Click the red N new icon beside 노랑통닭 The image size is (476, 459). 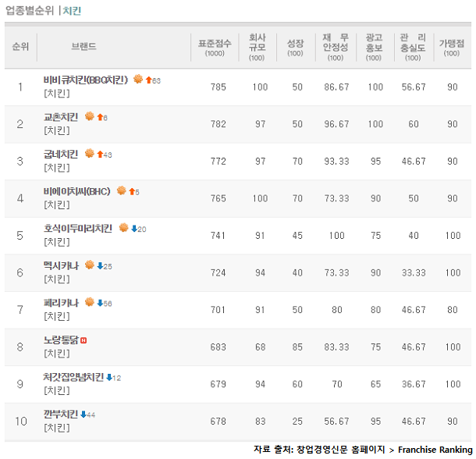point(83,340)
